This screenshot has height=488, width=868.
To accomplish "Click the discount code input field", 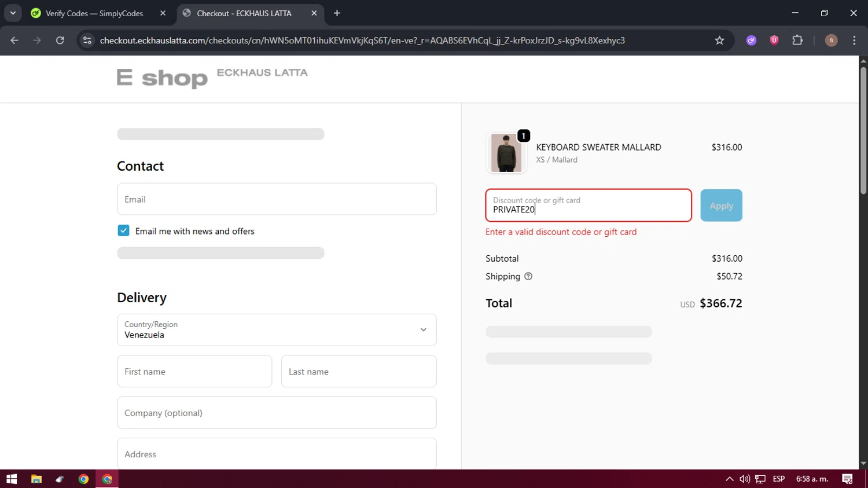I will point(589,206).
